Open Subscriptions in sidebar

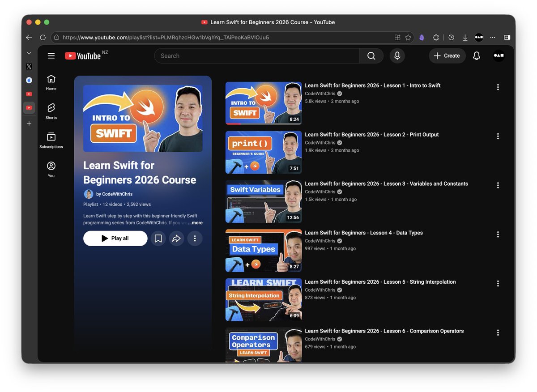(51, 141)
